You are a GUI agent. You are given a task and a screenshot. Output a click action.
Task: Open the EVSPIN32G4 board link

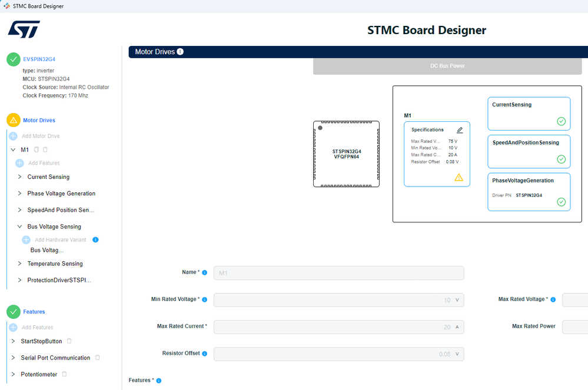coord(39,59)
